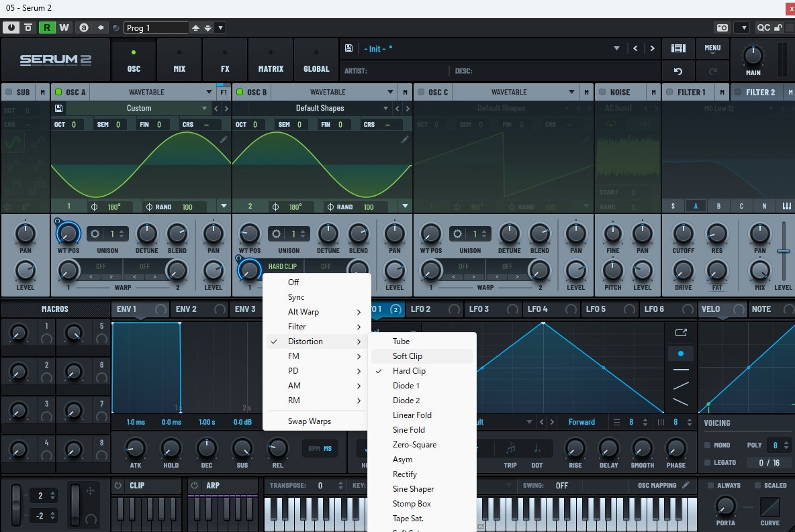Expand the Alt Warp submenu

coord(317,311)
